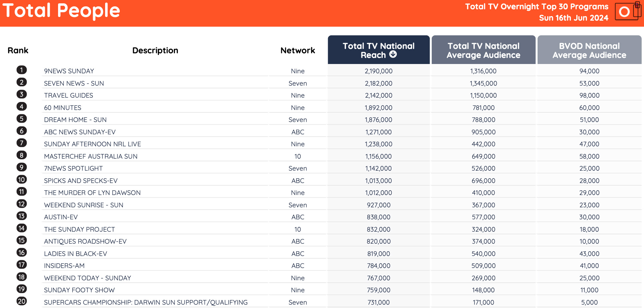The image size is (644, 308).
Task: Click the rank 10 badge
Action: (x=21, y=180)
